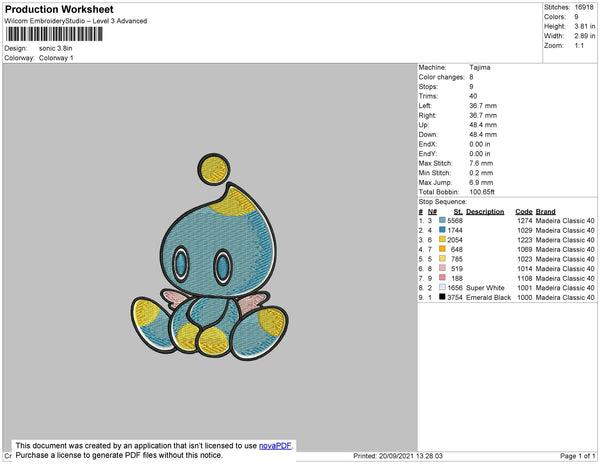
Task: Click the EndX value '0.00 in'
Action: 479,144
